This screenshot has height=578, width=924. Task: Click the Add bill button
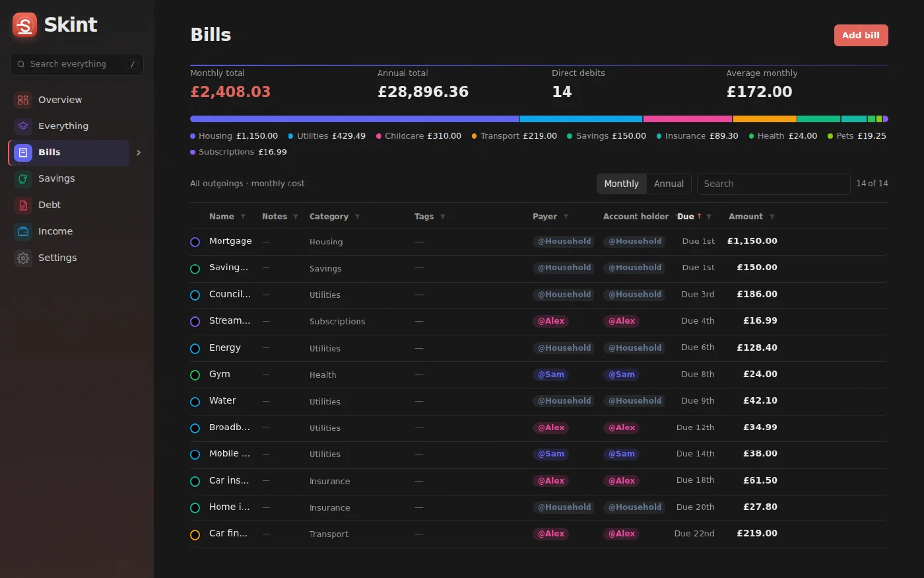point(861,36)
